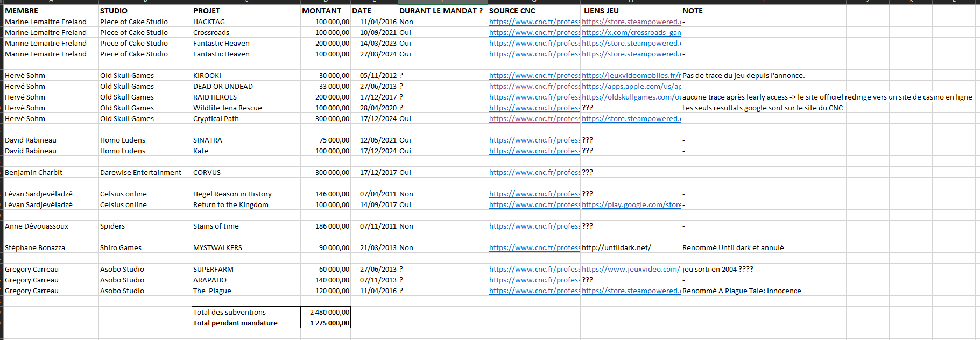Click the http://untildark.net/ cell

(x=631, y=247)
